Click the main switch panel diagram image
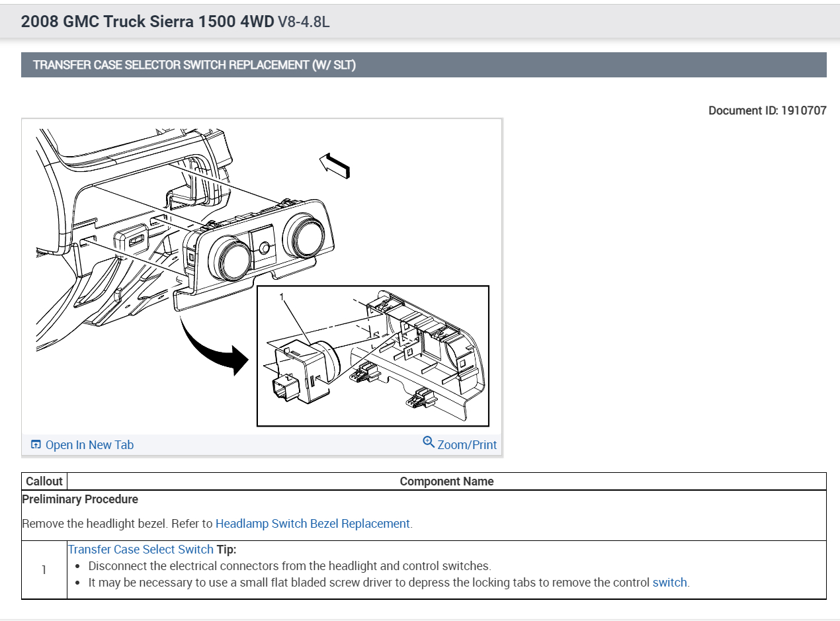 coord(262,276)
